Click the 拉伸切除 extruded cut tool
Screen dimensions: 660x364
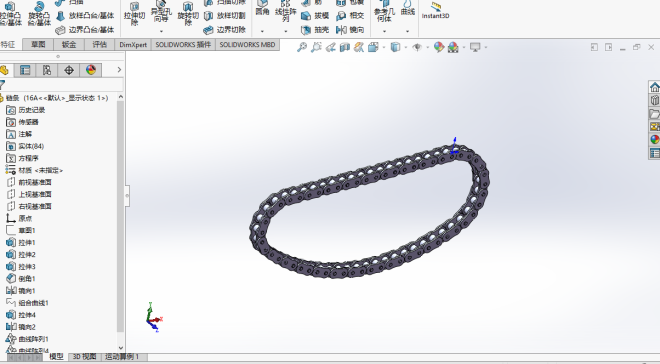134,14
